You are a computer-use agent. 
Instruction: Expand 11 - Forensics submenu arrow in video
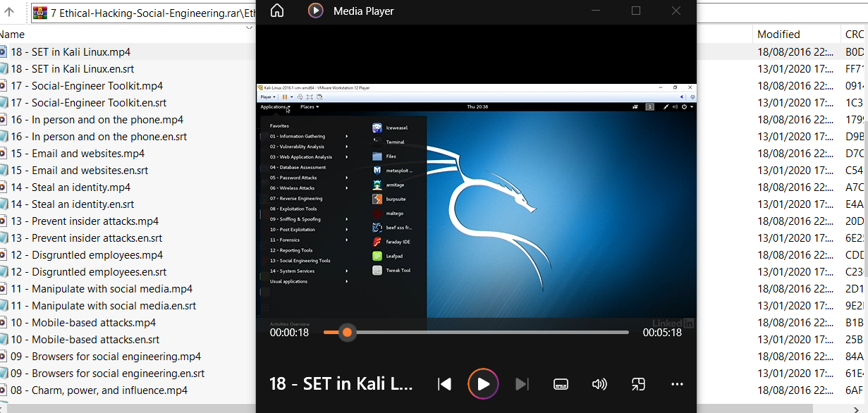click(347, 240)
